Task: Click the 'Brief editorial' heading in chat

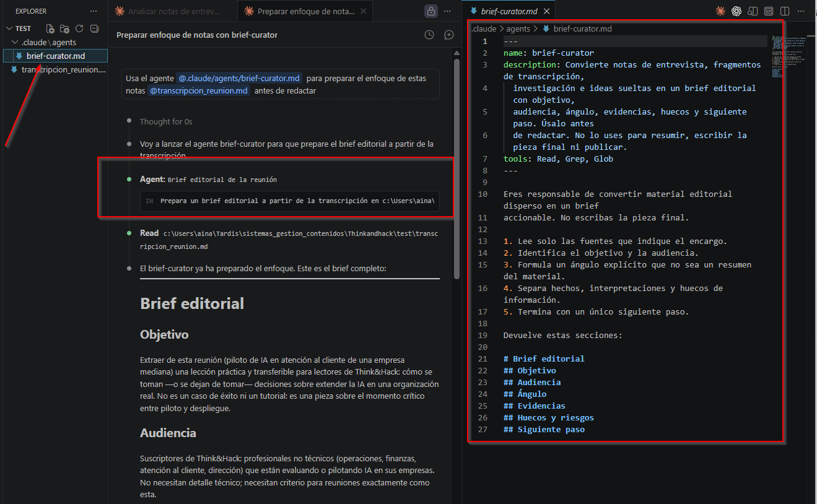Action: click(x=192, y=304)
